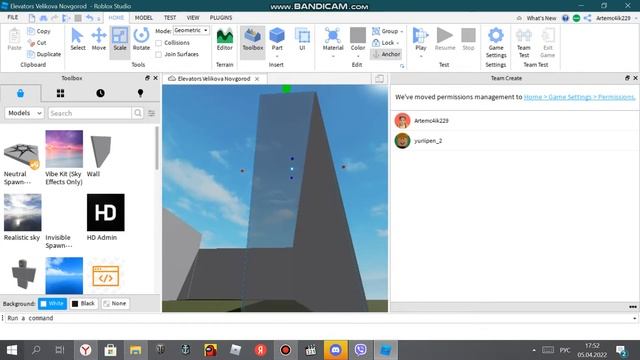Click the Play test button
This screenshot has height=360, width=640.
pyautogui.click(x=421, y=40)
